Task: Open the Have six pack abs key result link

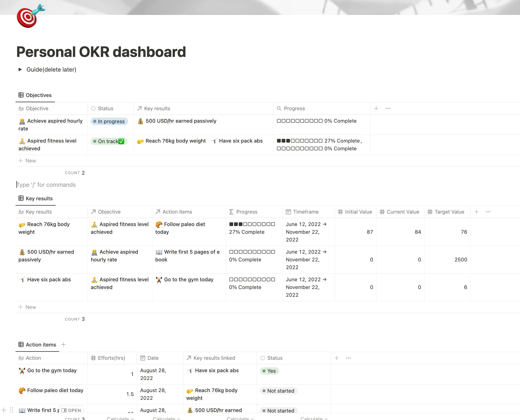Action: click(240, 141)
